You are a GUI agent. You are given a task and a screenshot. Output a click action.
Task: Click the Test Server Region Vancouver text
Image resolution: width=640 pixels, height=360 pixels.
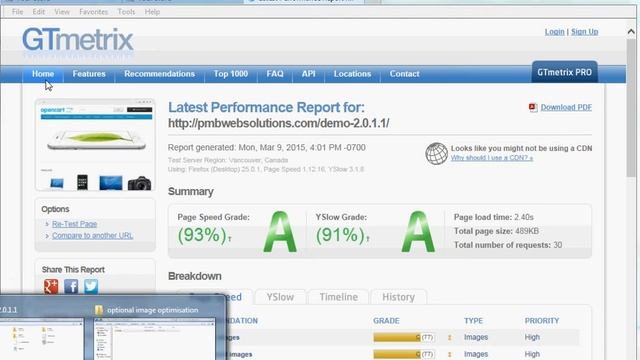[228, 160]
